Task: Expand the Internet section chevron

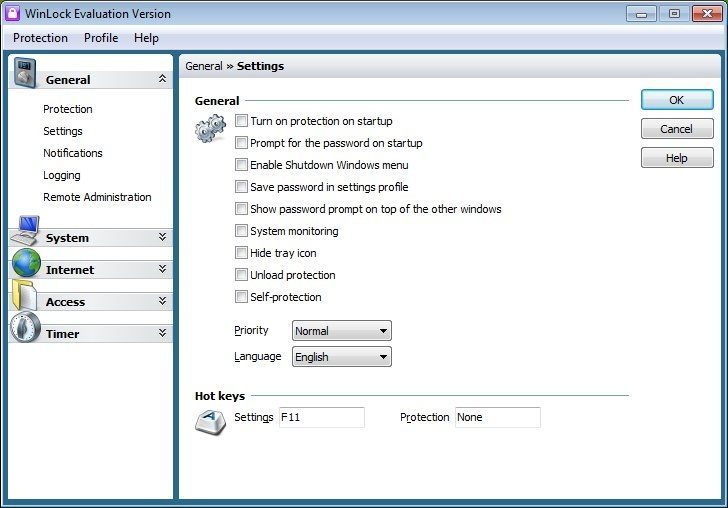Action: point(162,269)
